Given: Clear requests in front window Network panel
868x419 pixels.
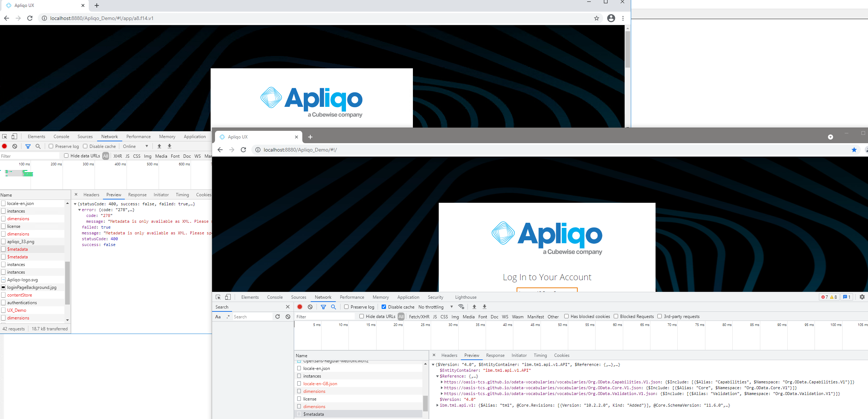Looking at the screenshot, I should 310,307.
